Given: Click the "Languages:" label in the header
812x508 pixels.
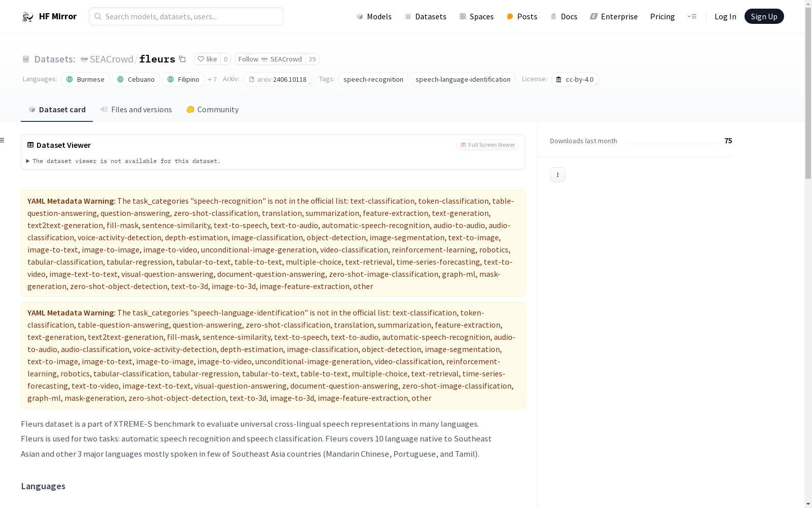Looking at the screenshot, I should [40, 79].
